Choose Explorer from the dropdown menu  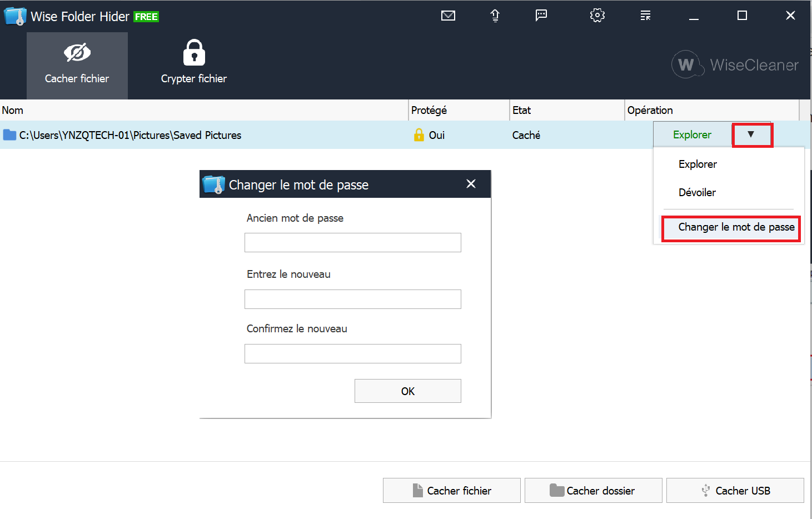tap(698, 164)
